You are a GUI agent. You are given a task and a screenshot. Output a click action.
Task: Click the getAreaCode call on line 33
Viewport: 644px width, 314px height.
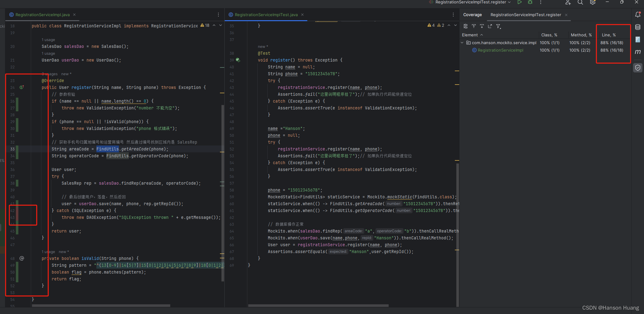click(135, 149)
